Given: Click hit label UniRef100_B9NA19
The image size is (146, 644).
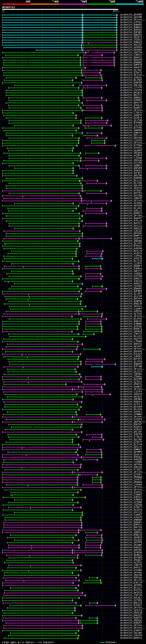Looking at the screenshot, I should click(131, 27).
